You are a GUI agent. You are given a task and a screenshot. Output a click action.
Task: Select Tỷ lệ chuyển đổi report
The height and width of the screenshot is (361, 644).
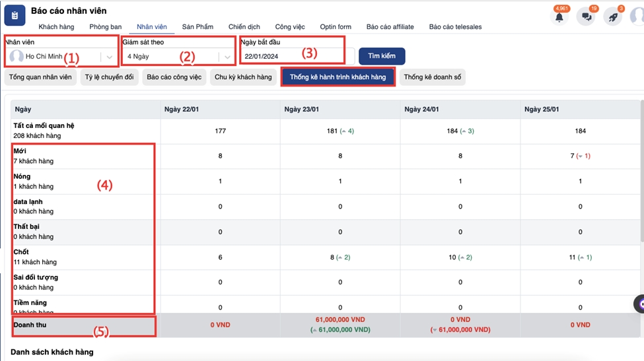109,77
